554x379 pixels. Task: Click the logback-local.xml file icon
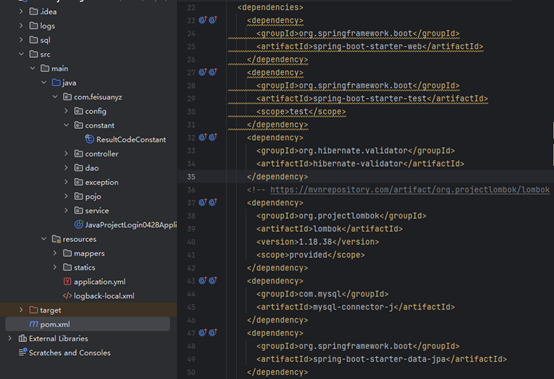coord(67,296)
